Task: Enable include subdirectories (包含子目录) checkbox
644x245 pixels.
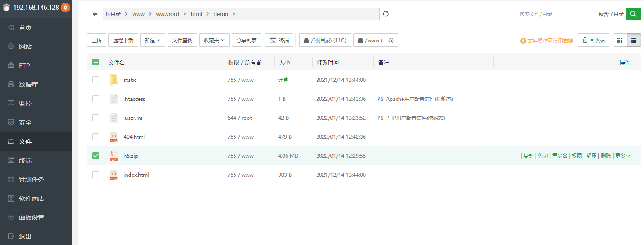Action: [x=593, y=14]
